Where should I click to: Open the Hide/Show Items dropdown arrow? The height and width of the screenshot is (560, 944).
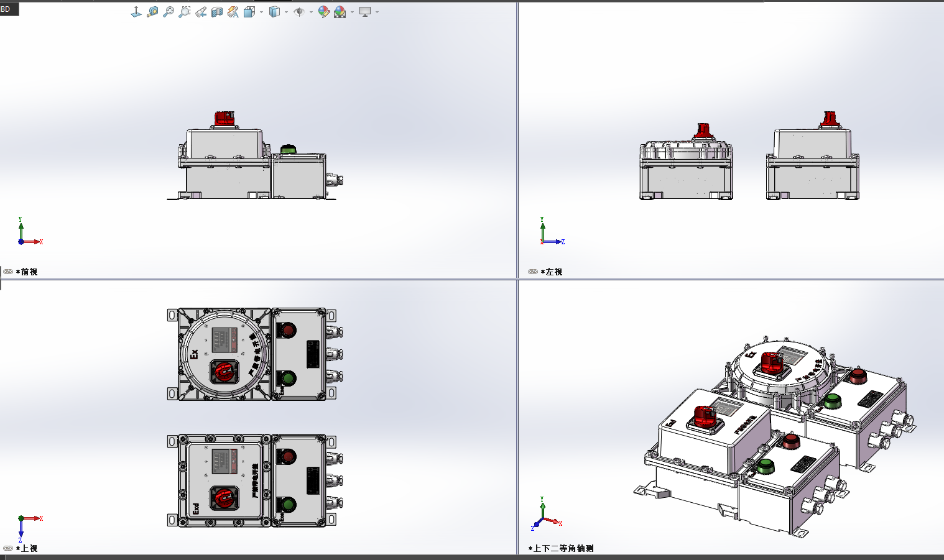[x=311, y=12]
